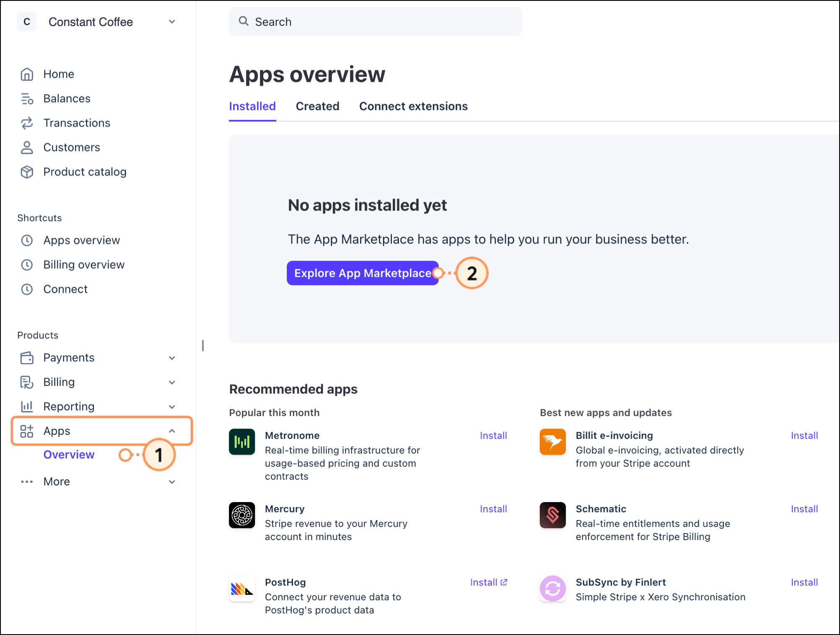Click the Home house icon in sidebar
The image size is (840, 635).
coord(27,74)
